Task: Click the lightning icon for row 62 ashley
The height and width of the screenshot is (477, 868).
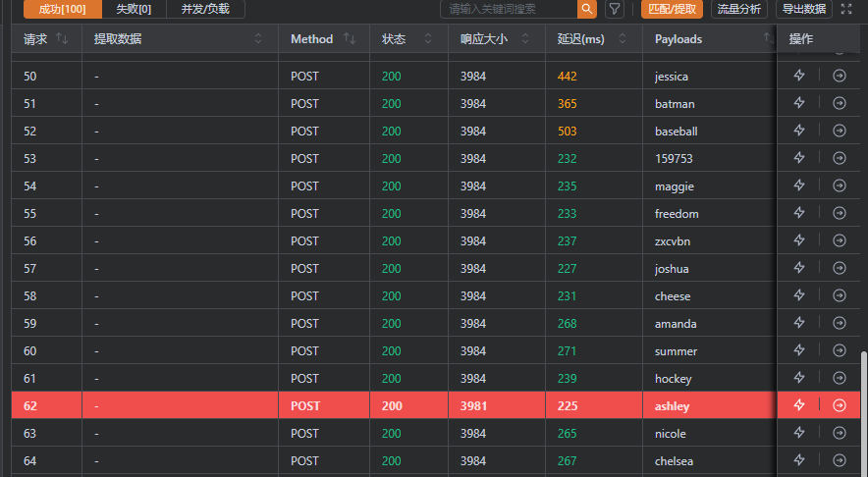Action: pos(799,405)
